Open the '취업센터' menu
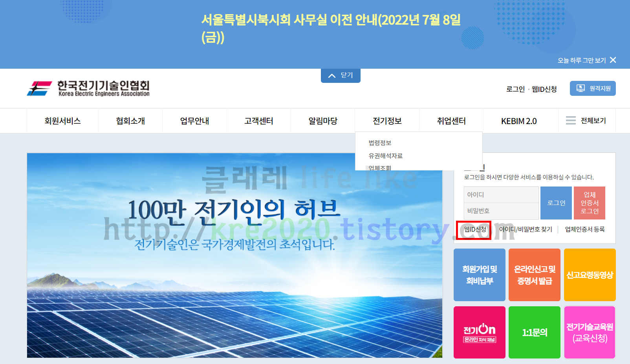 pos(451,121)
